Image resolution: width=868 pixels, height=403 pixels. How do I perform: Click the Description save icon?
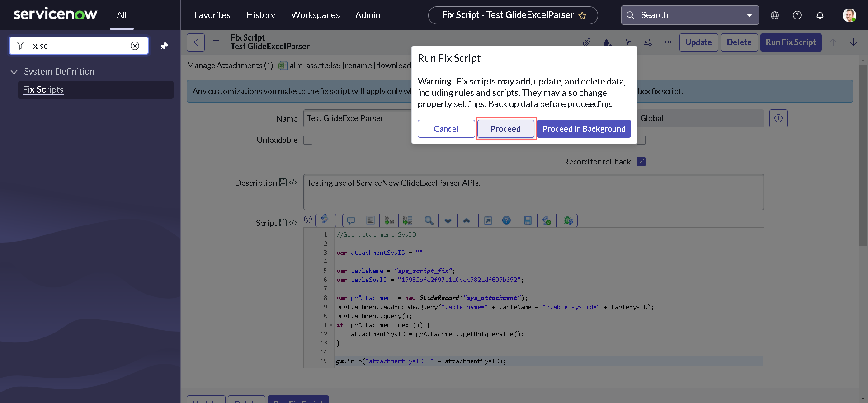[x=283, y=183]
